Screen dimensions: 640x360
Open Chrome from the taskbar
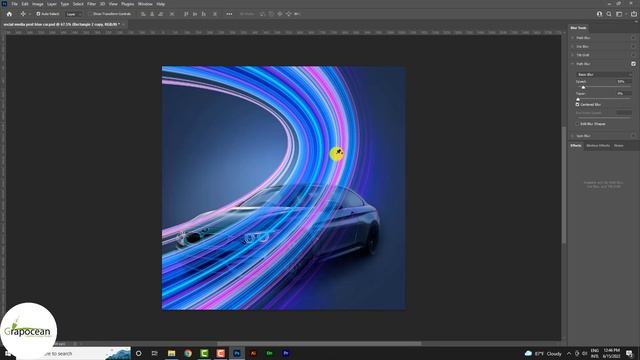pyautogui.click(x=188, y=353)
